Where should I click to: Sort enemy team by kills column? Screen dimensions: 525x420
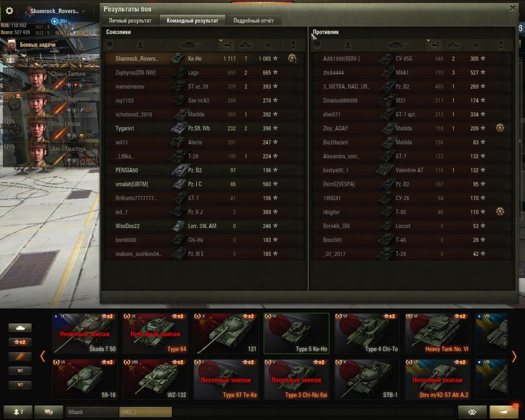pos(454,45)
